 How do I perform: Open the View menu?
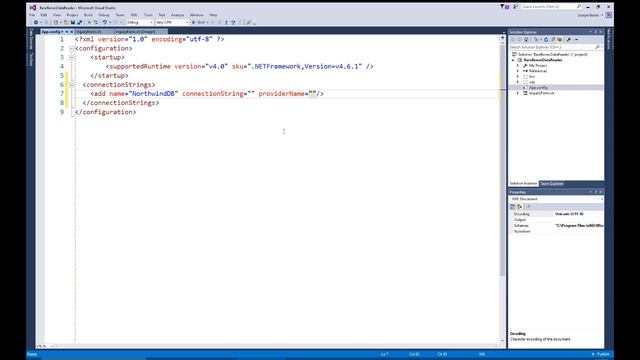(57, 15)
